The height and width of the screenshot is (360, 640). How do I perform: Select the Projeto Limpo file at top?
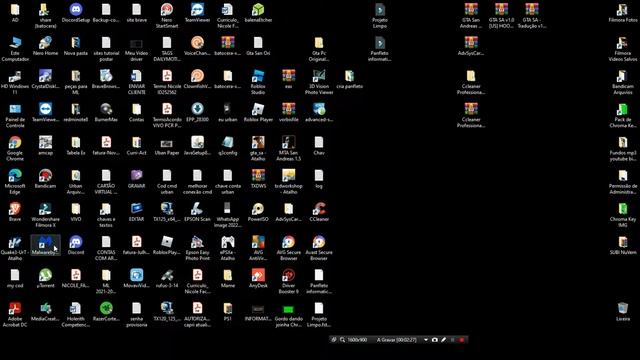380,16
